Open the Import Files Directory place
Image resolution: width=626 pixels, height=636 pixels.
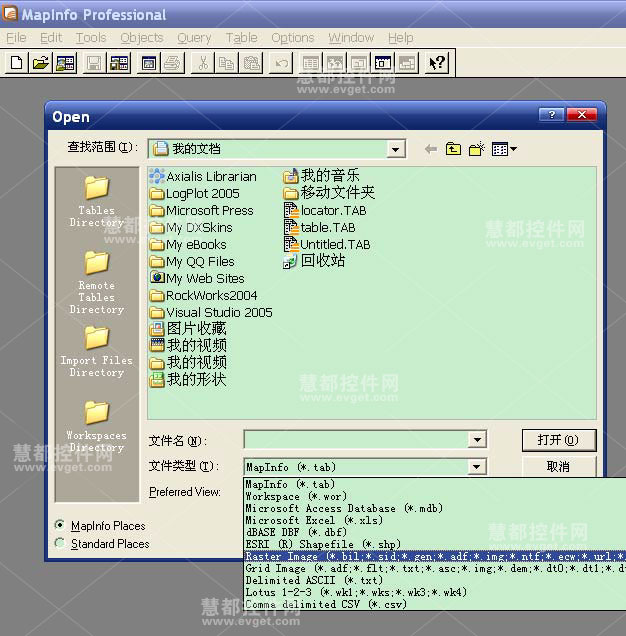pyautogui.click(x=97, y=351)
